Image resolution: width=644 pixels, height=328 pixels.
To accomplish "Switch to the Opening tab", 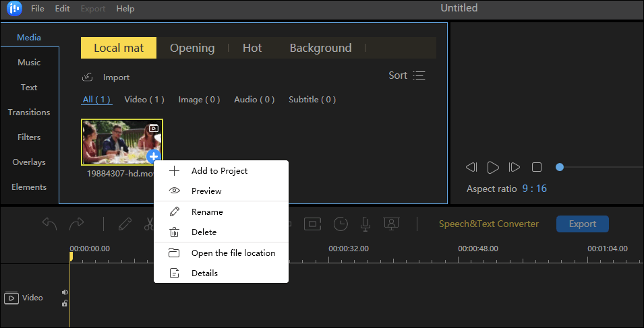I will coord(192,48).
